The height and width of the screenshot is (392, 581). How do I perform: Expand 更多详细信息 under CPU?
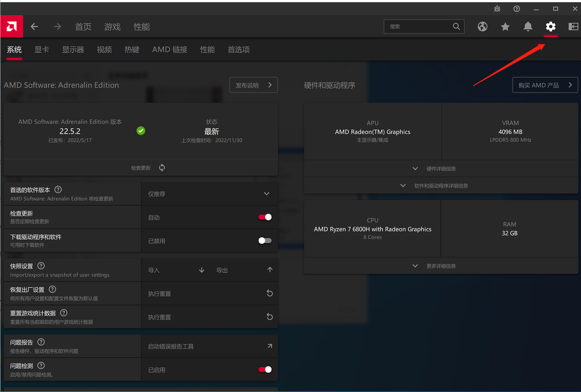(441, 266)
